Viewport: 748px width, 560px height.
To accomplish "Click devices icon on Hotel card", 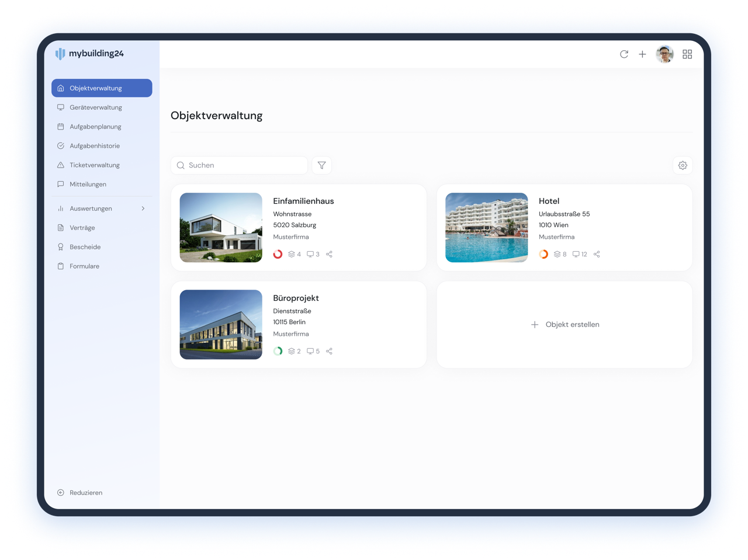I will point(576,254).
